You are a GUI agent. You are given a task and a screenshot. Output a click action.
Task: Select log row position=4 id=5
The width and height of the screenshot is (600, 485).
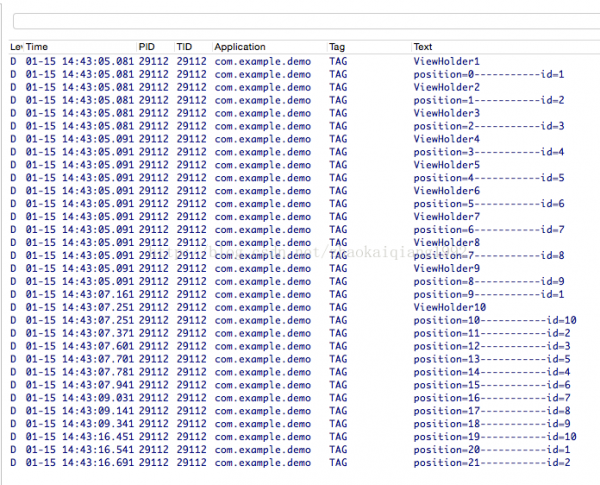tap(304, 178)
